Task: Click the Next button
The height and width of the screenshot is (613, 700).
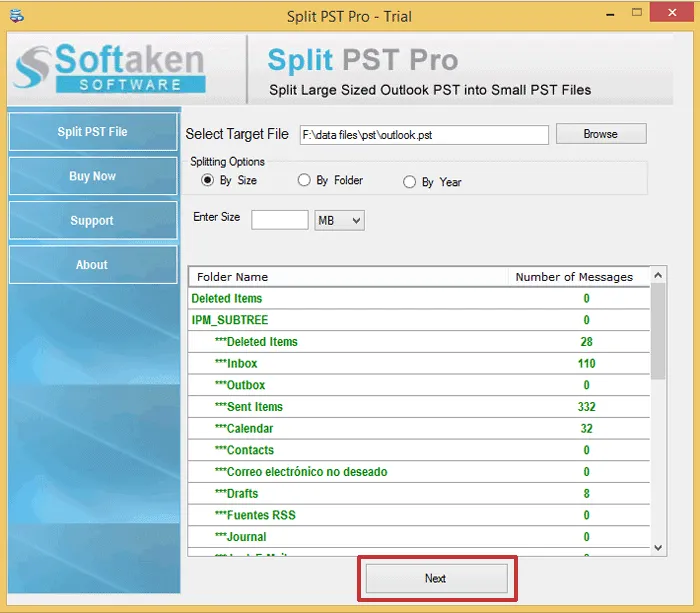Action: 437,579
